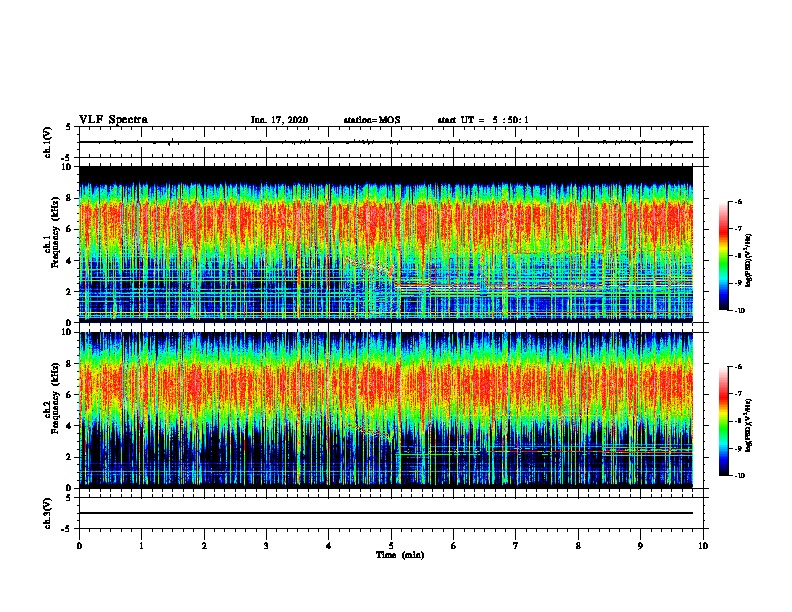This screenshot has height=612, width=792.
Task: Click time axis tick label "8"
Action: coord(578,546)
